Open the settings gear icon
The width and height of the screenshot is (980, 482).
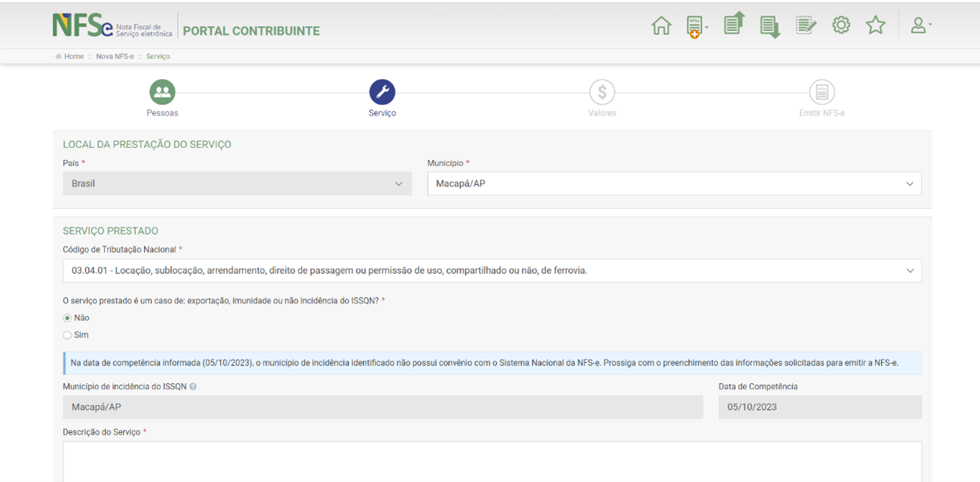pos(840,26)
